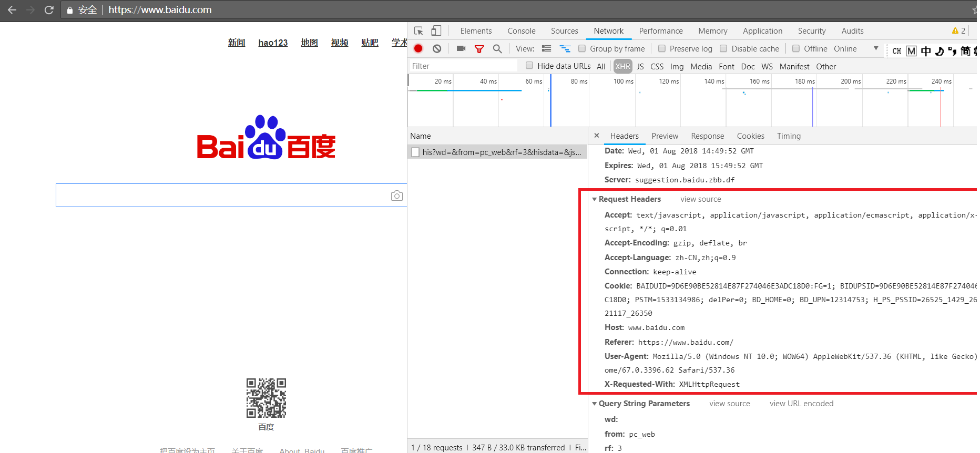Click the camera icon in Baidu search box
The width and height of the screenshot is (980, 453).
[x=397, y=195]
